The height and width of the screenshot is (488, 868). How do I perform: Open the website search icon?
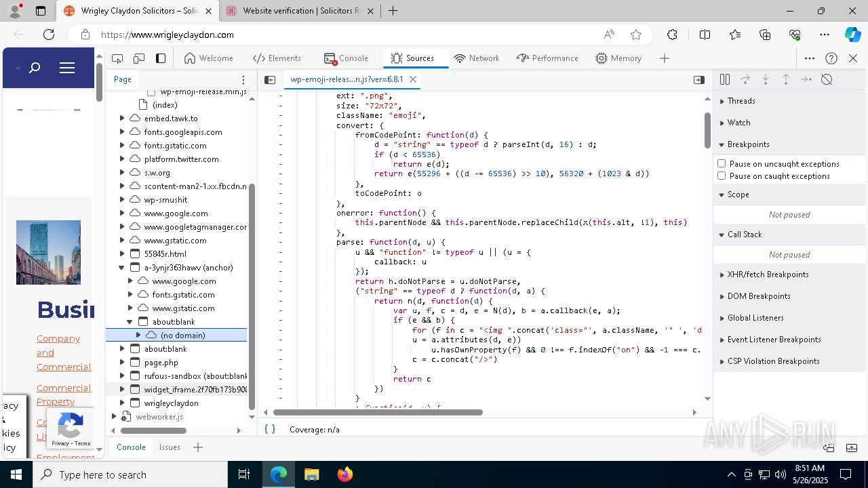pyautogui.click(x=35, y=68)
